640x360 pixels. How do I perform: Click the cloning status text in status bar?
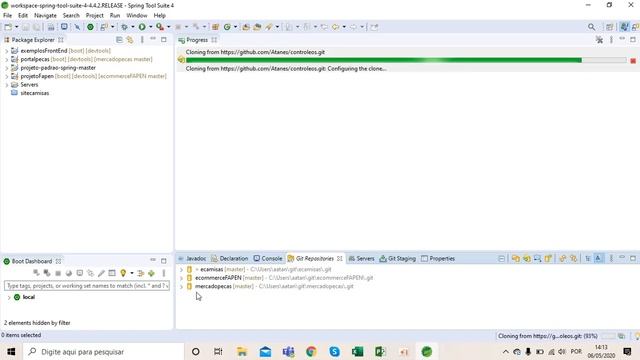pos(548,336)
